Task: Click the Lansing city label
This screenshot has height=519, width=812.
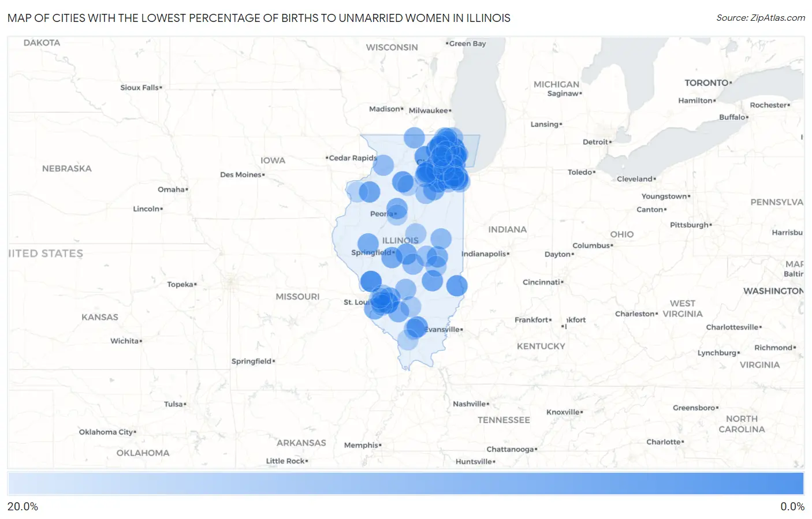Action: [x=546, y=124]
